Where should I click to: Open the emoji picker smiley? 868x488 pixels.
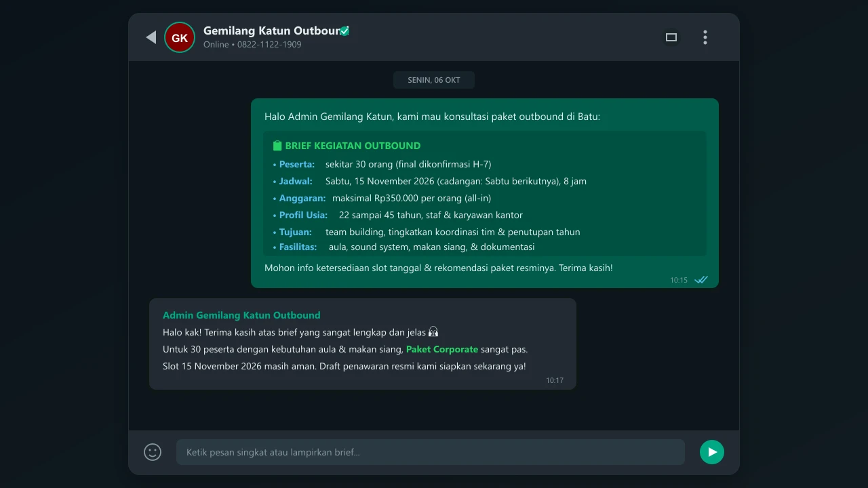[x=153, y=452]
